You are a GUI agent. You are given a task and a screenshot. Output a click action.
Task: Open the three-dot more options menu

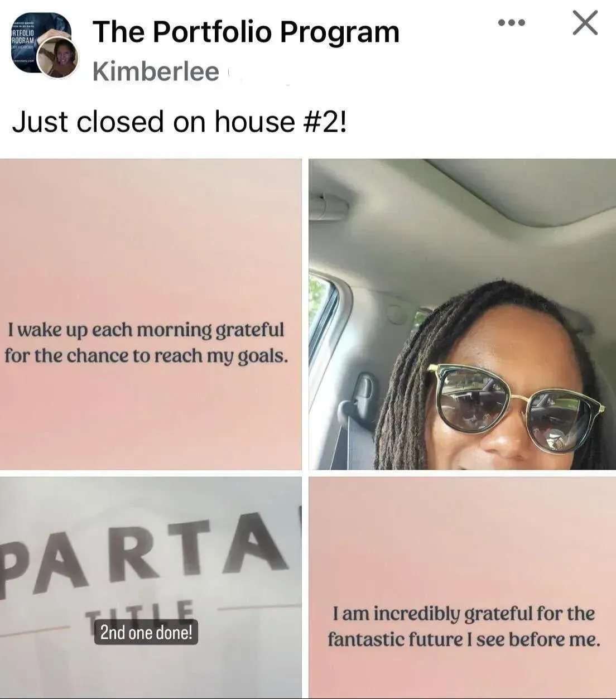coord(511,23)
